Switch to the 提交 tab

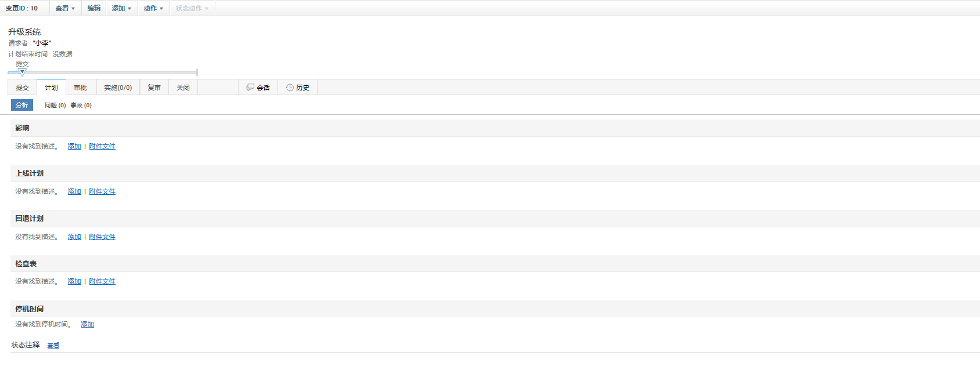coord(22,88)
